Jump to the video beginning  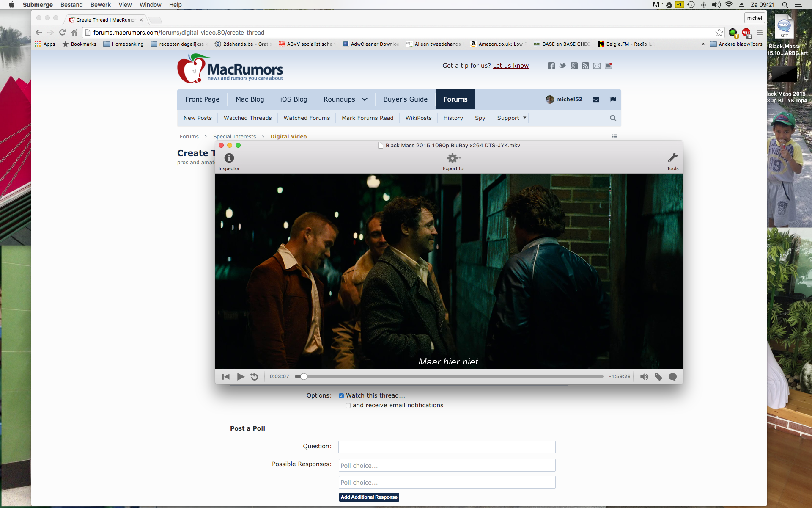[x=226, y=376]
